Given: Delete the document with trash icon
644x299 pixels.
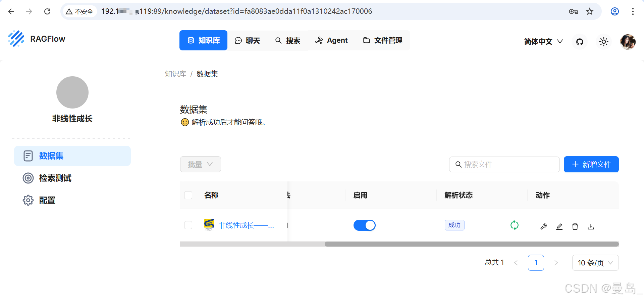Looking at the screenshot, I should pos(575,227).
